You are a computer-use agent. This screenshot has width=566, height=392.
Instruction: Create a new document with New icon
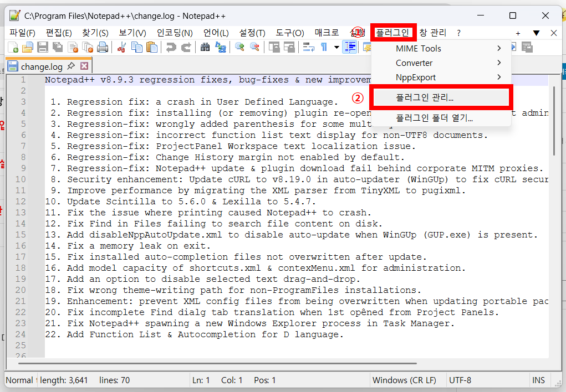tap(13, 47)
